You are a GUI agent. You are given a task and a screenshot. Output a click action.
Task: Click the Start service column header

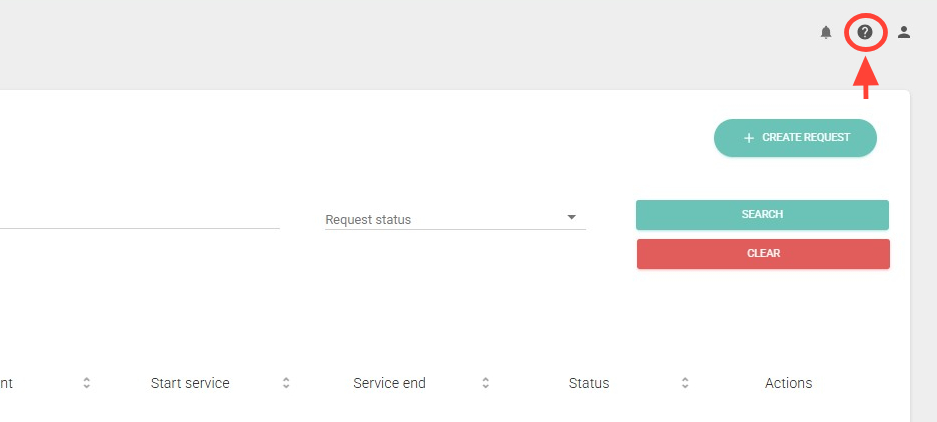[190, 383]
